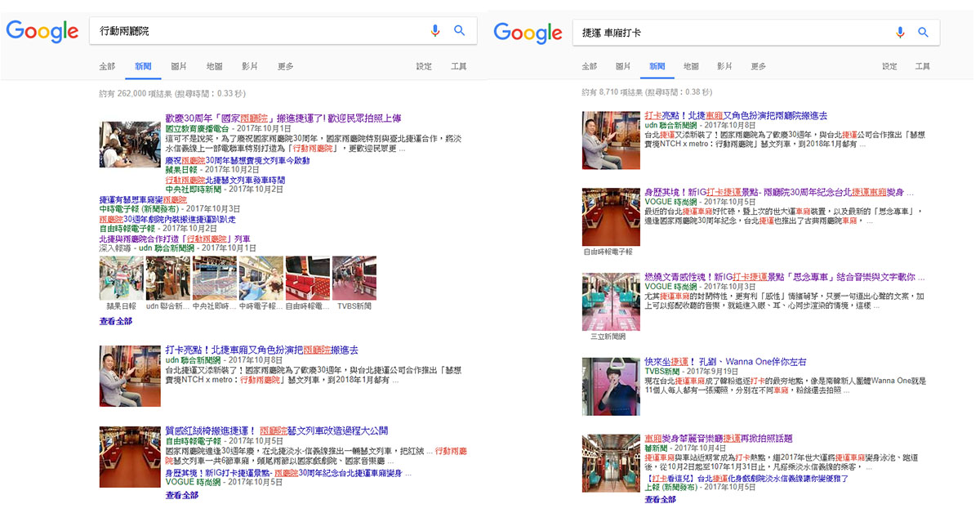Click pink carriage thumbnail labeled 三立新聞網
The image size is (980, 513).
click(611, 301)
